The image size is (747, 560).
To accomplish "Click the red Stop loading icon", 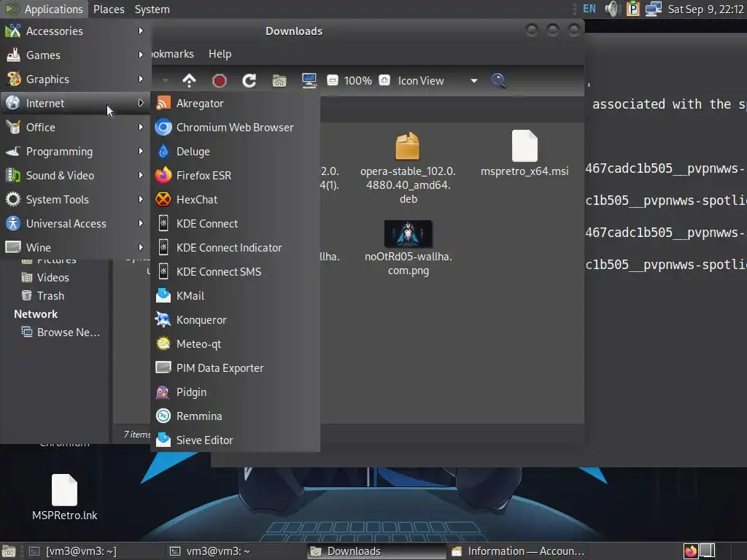I will click(219, 80).
